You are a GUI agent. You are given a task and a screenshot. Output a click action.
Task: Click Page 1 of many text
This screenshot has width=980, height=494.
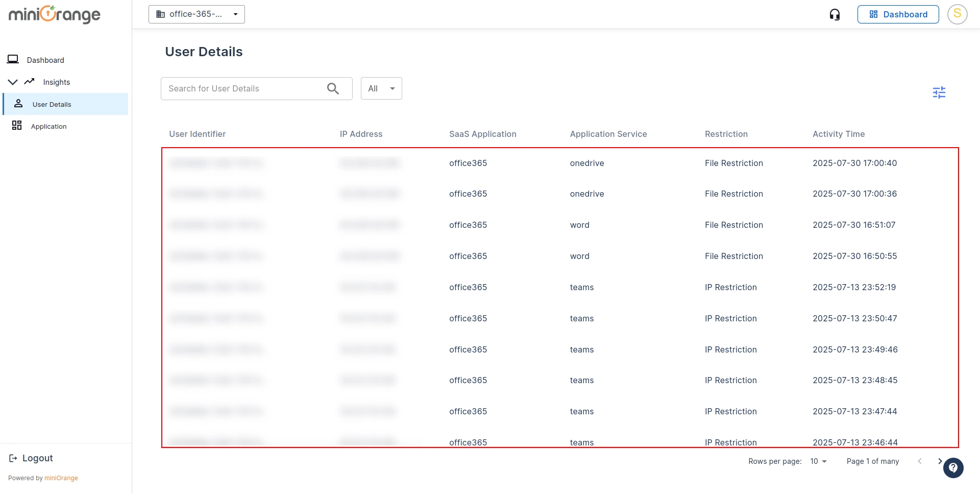click(x=872, y=461)
